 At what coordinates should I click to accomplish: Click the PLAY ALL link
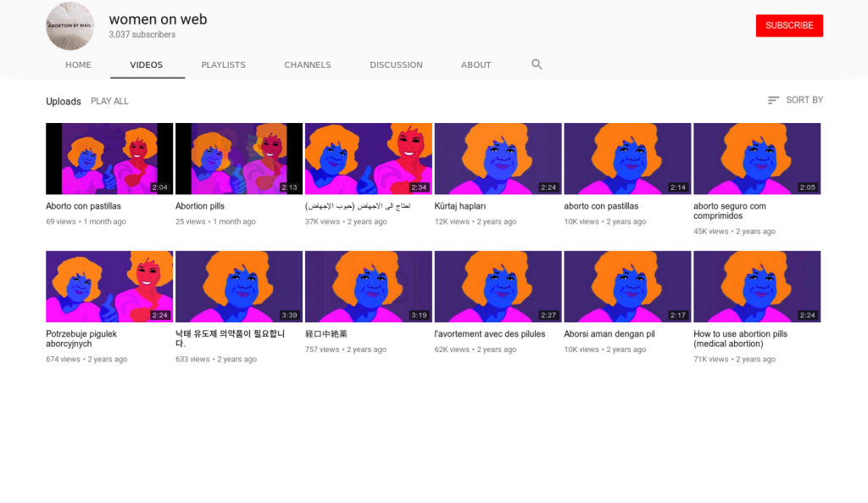[x=109, y=100]
